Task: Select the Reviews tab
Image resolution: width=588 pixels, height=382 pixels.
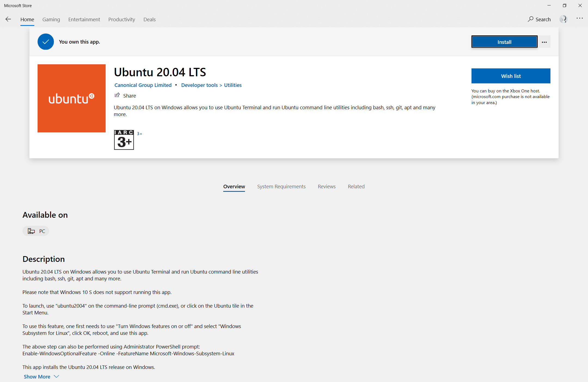Action: pyautogui.click(x=327, y=186)
